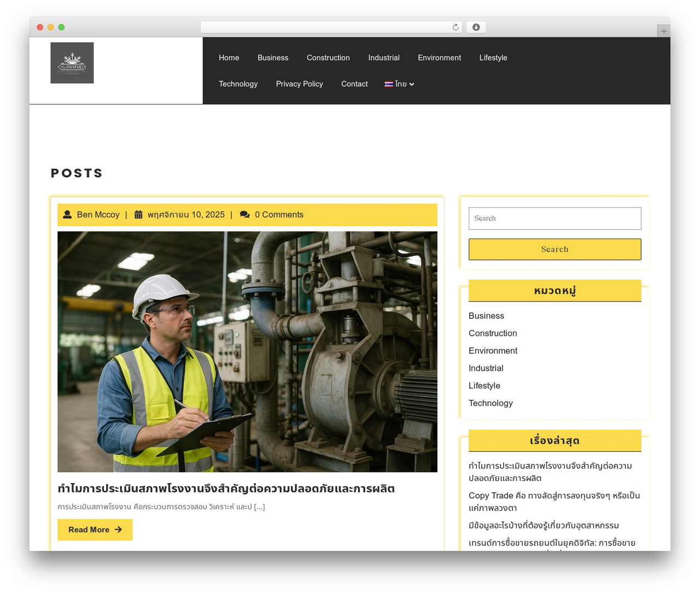Select Construction in the sidebar categories
This screenshot has width=700, height=593.
point(493,333)
